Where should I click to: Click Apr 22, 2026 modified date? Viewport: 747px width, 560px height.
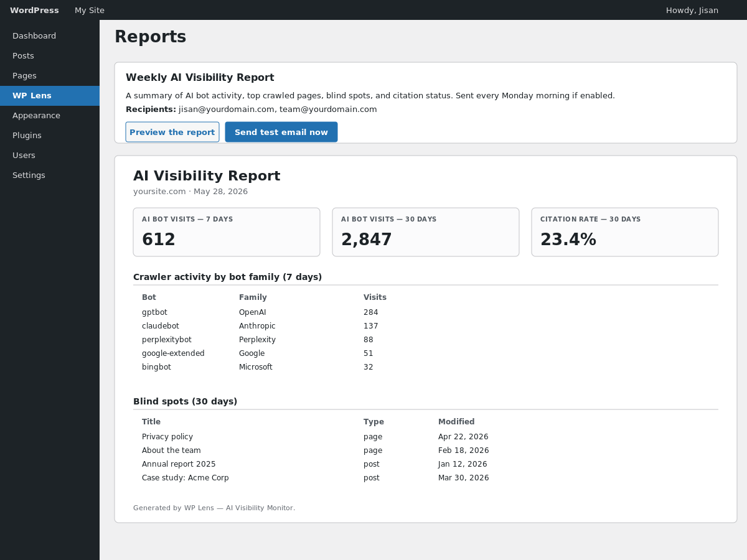tap(463, 437)
